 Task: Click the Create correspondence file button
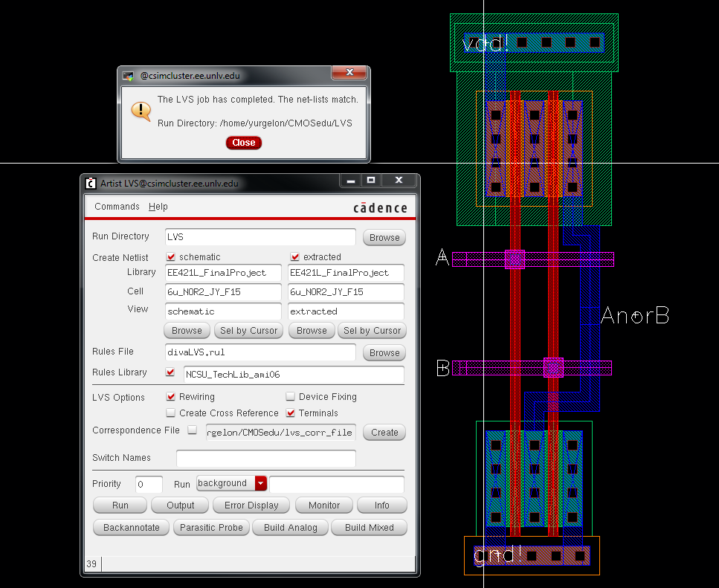coord(384,433)
